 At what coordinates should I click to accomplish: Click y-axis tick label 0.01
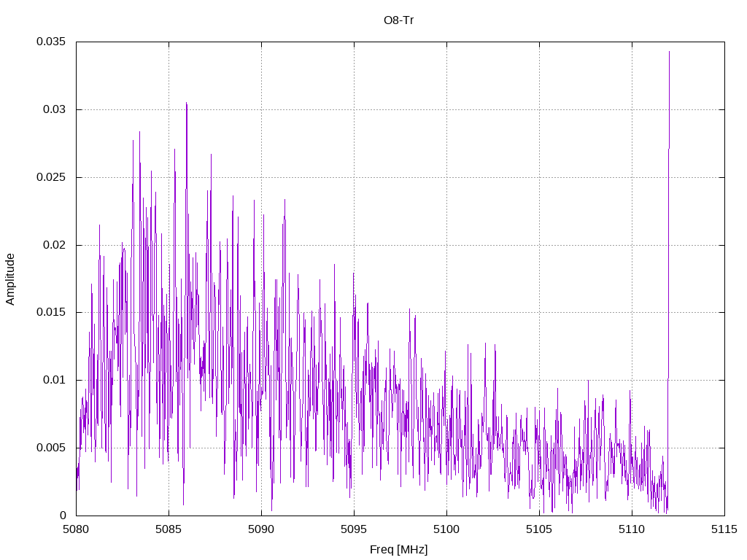pos(54,380)
